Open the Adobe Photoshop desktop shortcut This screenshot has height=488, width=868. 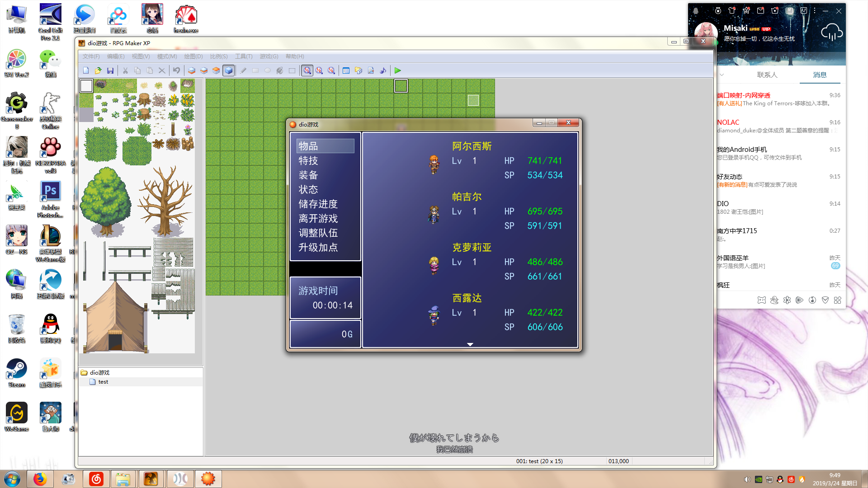pyautogui.click(x=50, y=199)
